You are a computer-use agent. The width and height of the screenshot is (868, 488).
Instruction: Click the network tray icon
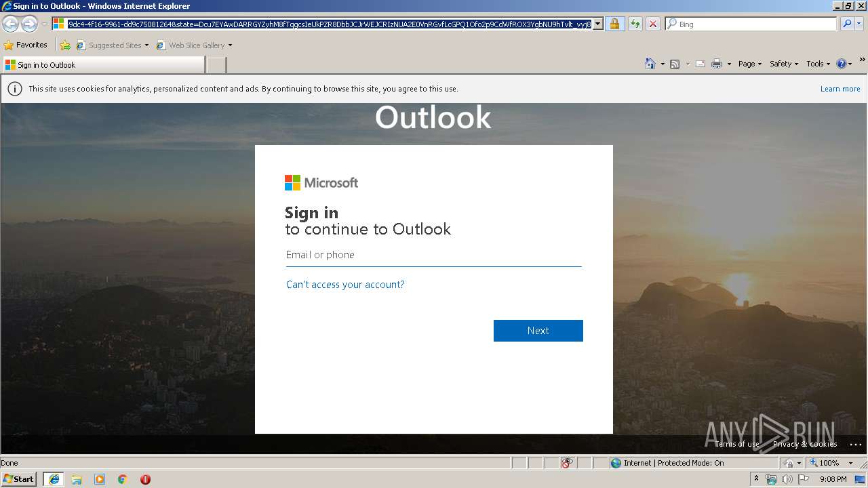click(x=771, y=479)
